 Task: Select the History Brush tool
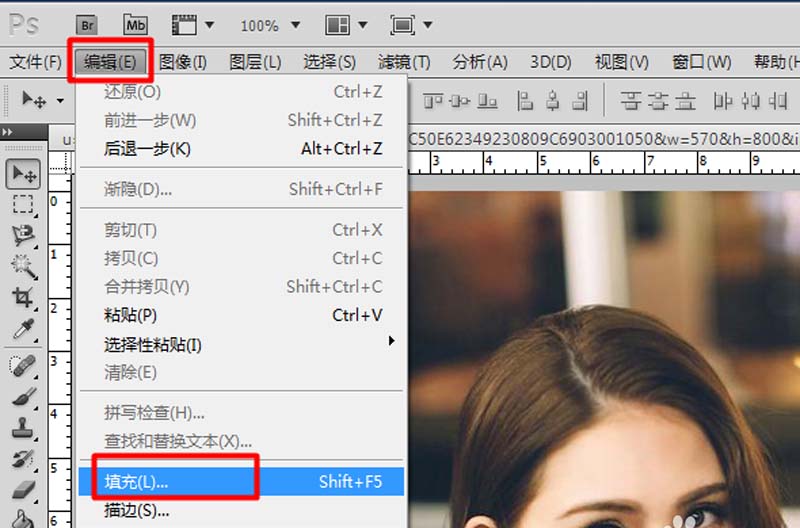[23, 460]
